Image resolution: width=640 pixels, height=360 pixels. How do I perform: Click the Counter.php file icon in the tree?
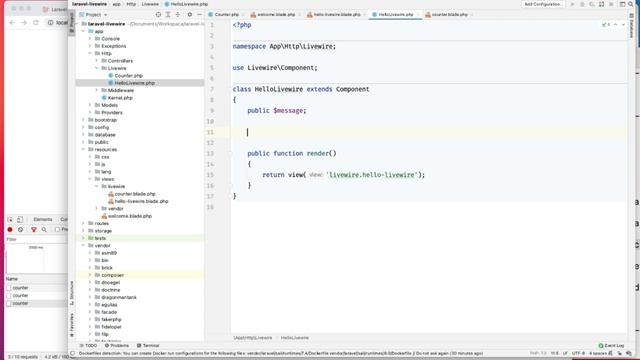[x=111, y=76]
